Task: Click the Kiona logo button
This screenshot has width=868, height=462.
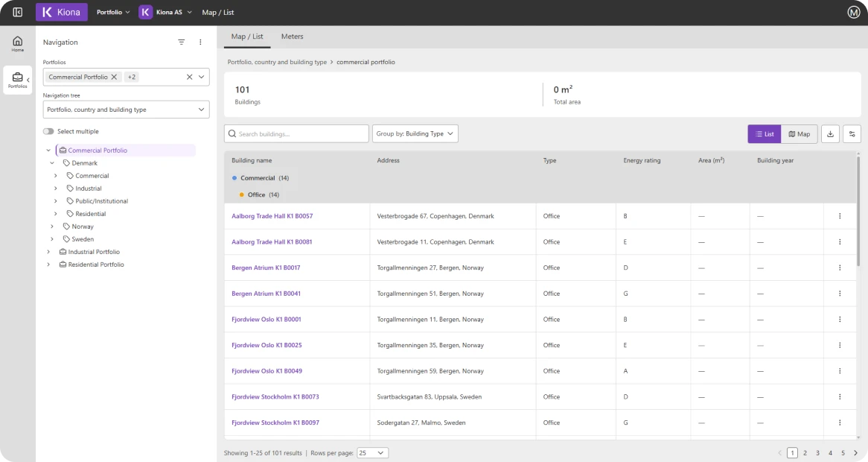Action: [62, 12]
